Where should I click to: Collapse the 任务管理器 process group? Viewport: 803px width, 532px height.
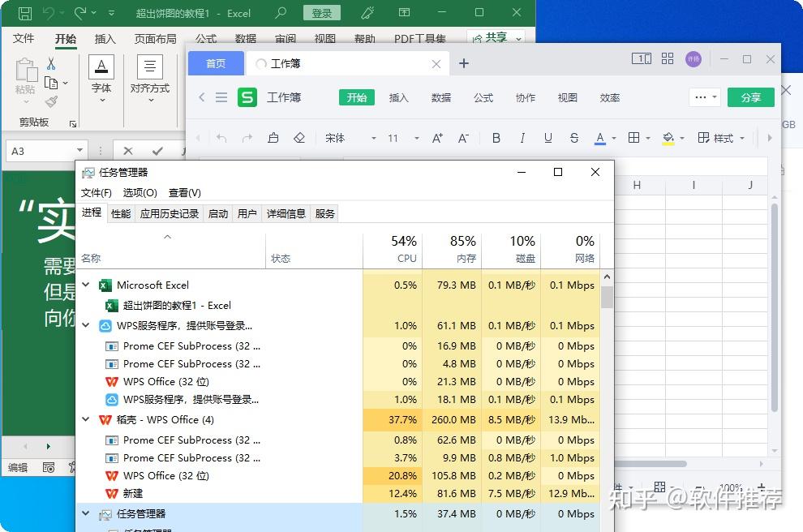tap(86, 513)
